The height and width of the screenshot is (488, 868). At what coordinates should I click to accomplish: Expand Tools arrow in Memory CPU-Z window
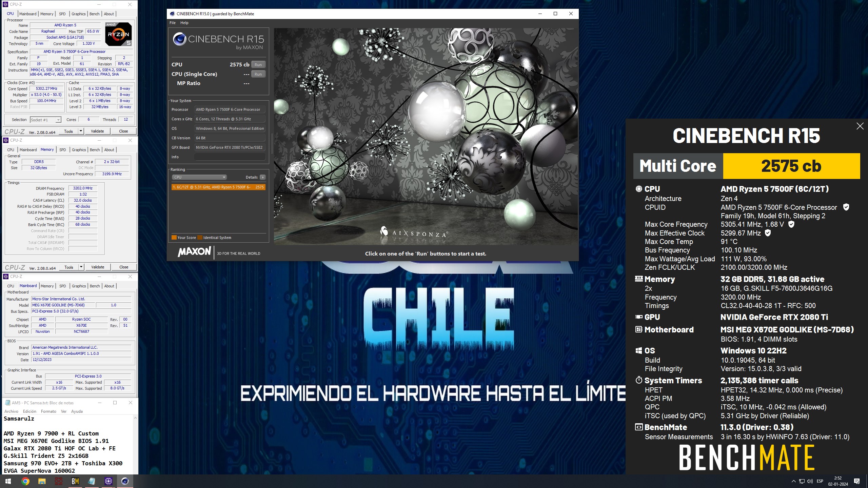(x=81, y=267)
